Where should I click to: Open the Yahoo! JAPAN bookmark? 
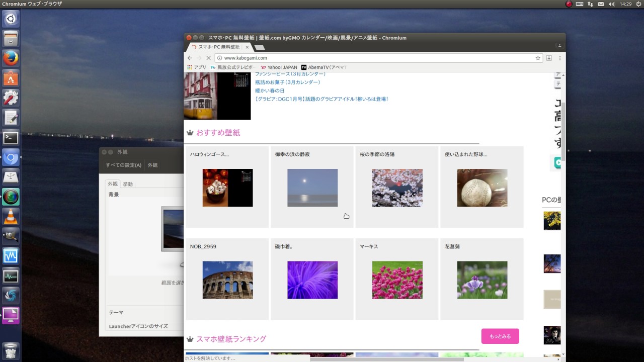(x=279, y=67)
